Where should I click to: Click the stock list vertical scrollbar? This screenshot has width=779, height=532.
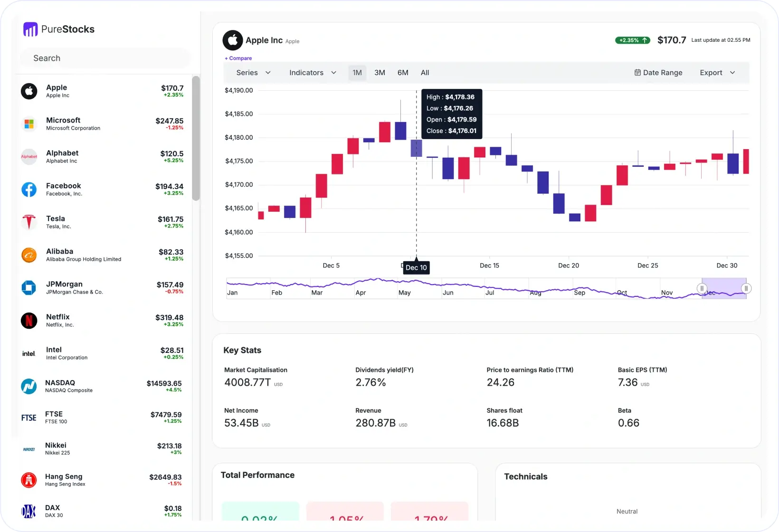click(x=196, y=138)
